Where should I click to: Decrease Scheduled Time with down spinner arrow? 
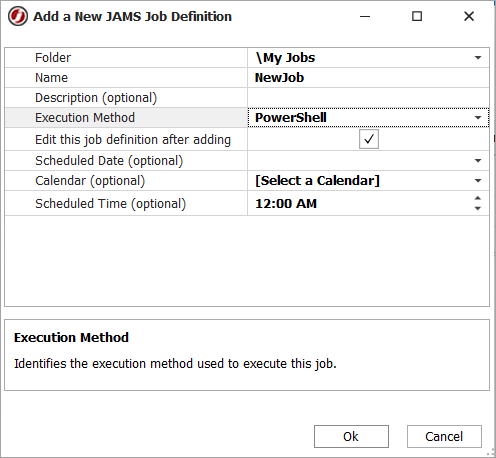pos(478,208)
